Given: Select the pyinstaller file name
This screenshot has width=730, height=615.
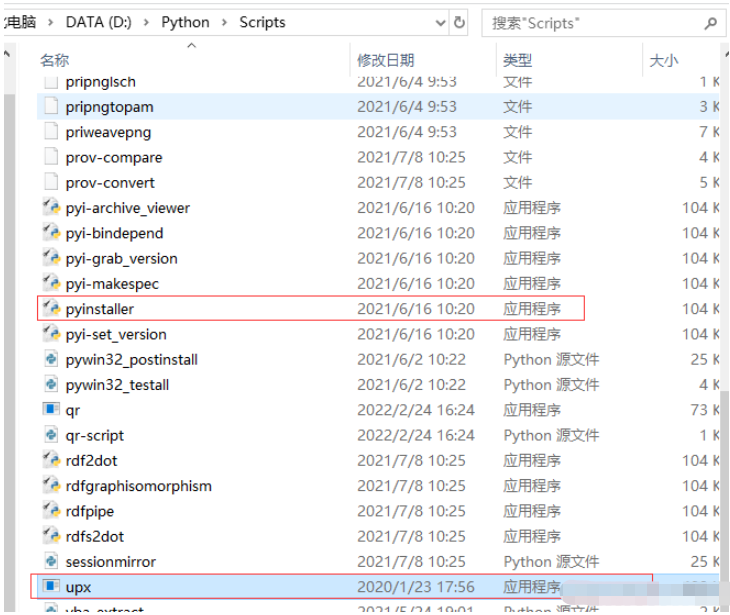Looking at the screenshot, I should (100, 309).
